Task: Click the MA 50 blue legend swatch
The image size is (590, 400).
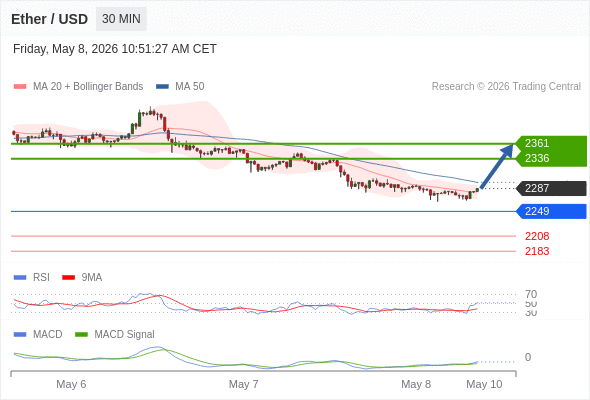Action: point(162,87)
